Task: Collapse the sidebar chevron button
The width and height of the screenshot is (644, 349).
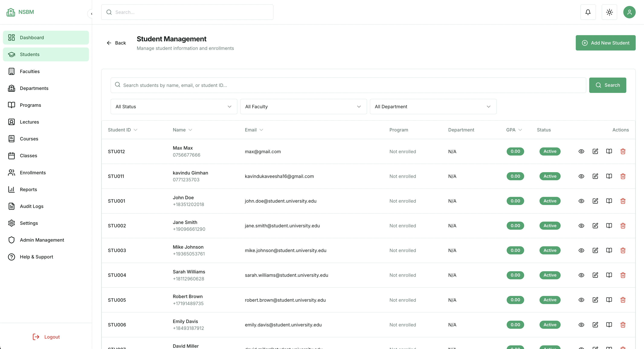Action: pyautogui.click(x=91, y=14)
